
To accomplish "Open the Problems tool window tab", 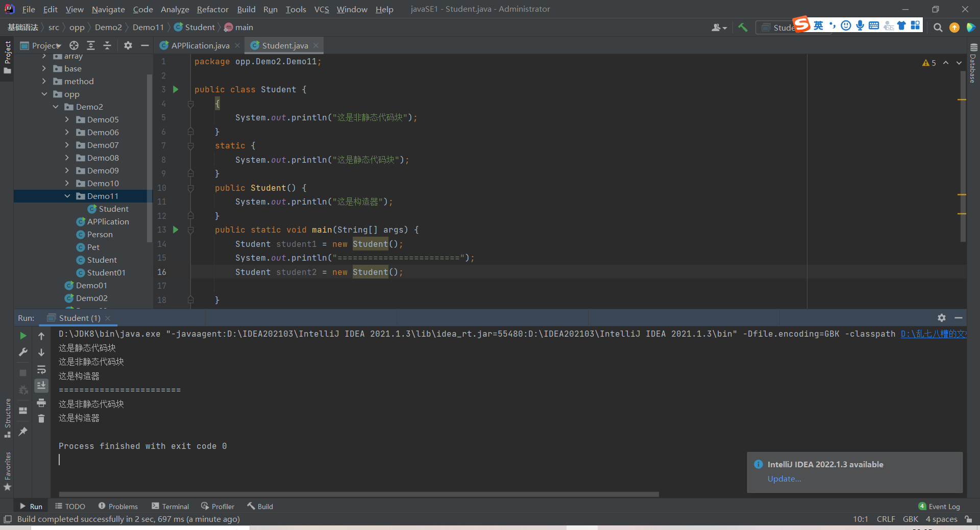I will pos(118,507).
